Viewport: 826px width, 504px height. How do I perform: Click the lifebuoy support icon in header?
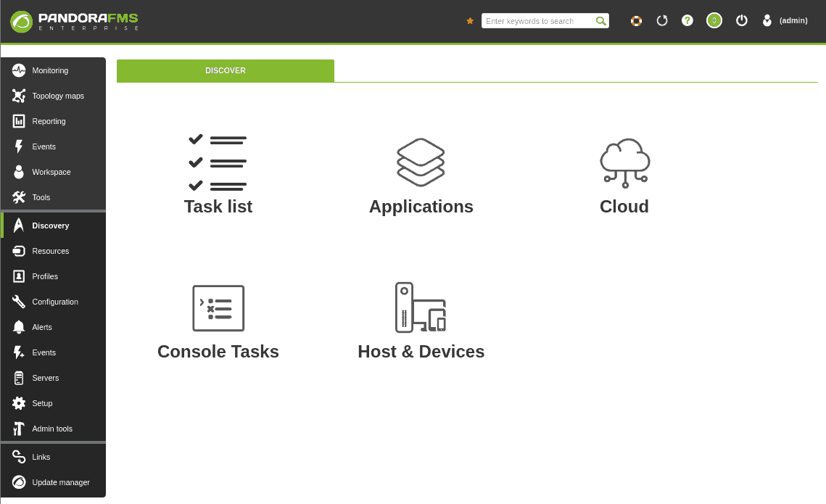636,20
